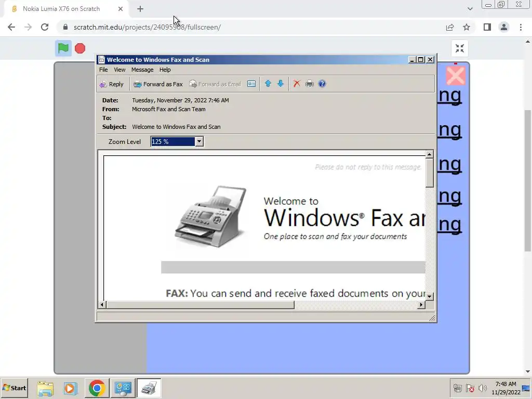
Task: Click vertical scrollbar up arrow in message pane
Action: click(429, 155)
